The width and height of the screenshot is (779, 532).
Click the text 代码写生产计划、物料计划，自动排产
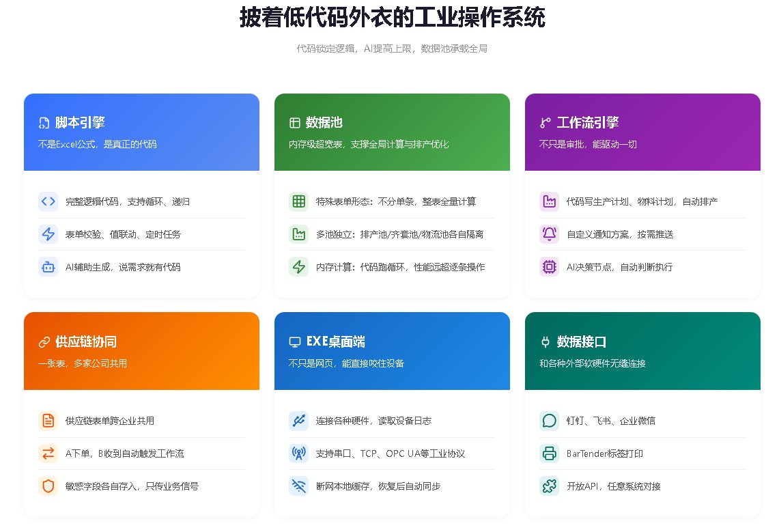642,201
